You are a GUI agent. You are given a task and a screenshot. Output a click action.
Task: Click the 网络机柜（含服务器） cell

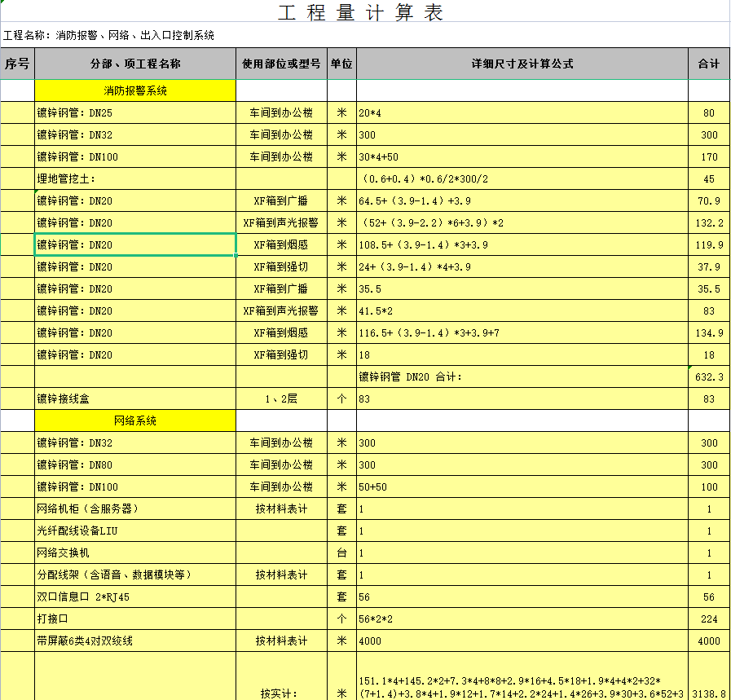(x=135, y=509)
